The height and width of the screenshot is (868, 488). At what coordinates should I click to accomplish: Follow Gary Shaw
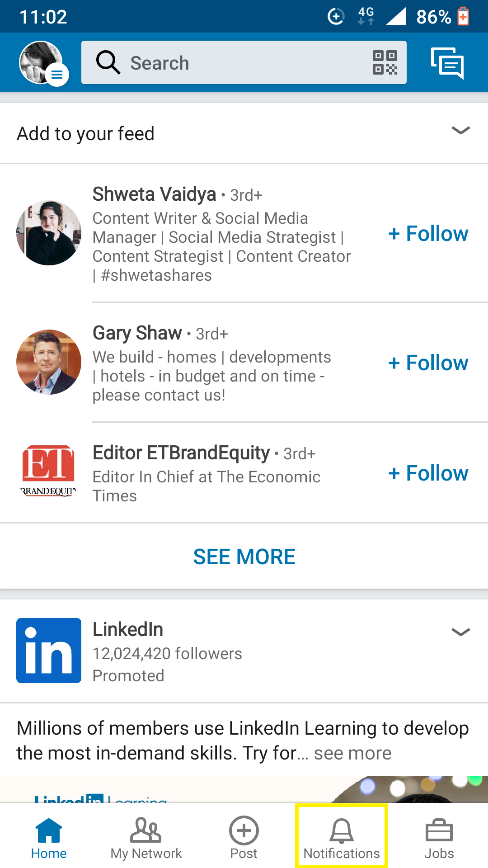(x=428, y=363)
